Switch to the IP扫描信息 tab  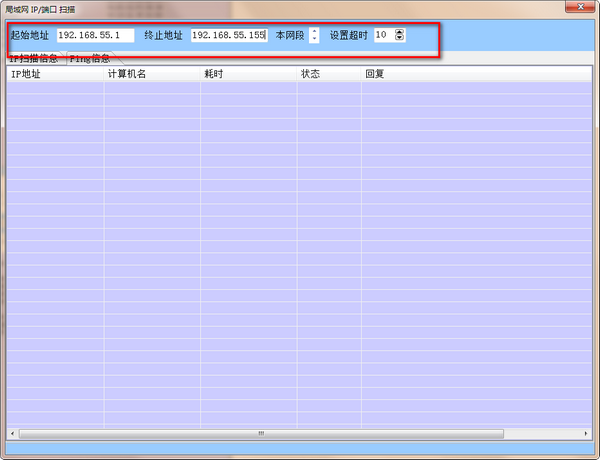point(34,59)
